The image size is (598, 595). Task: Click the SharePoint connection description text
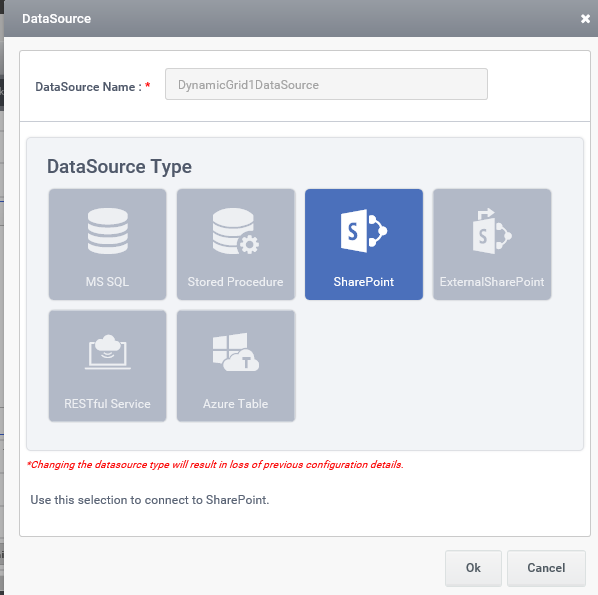pos(150,500)
